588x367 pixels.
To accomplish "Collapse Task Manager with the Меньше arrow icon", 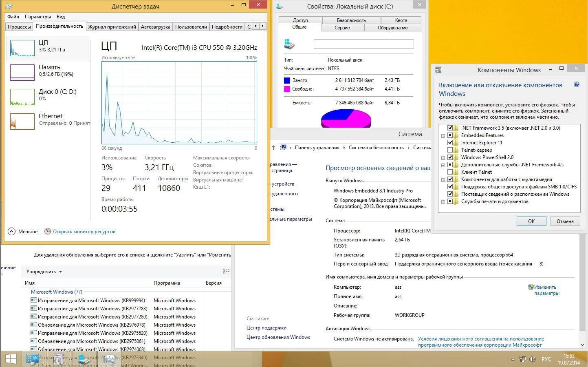I will point(11,231).
